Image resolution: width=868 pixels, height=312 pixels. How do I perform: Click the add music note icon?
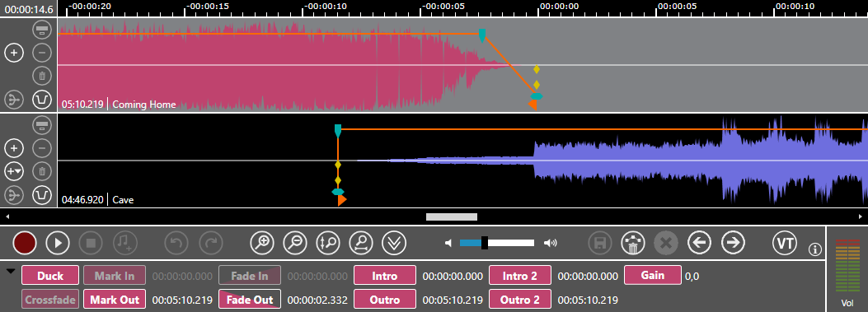click(125, 243)
